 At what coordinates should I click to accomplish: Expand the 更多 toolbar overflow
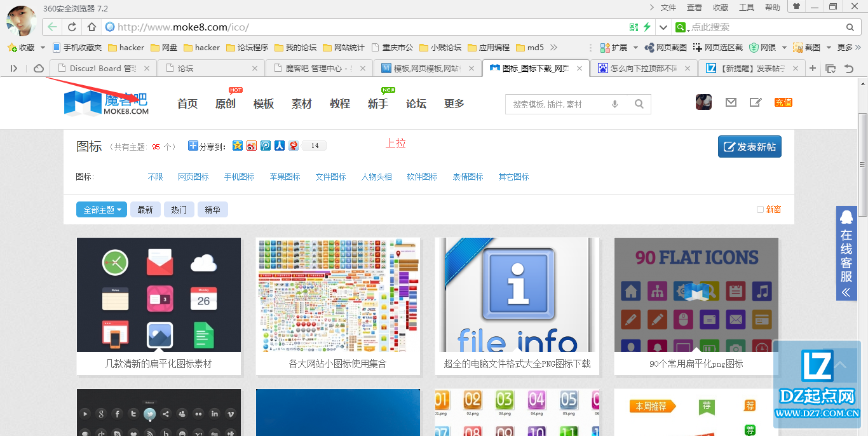click(x=848, y=48)
